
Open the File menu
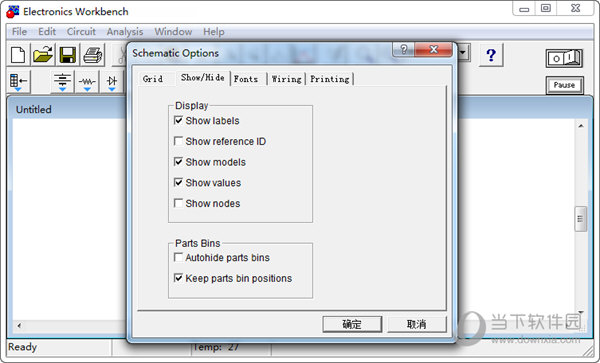click(x=20, y=32)
